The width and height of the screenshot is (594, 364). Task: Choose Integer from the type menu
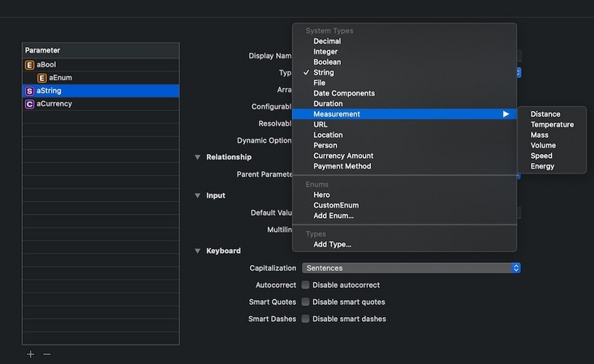coord(405,51)
